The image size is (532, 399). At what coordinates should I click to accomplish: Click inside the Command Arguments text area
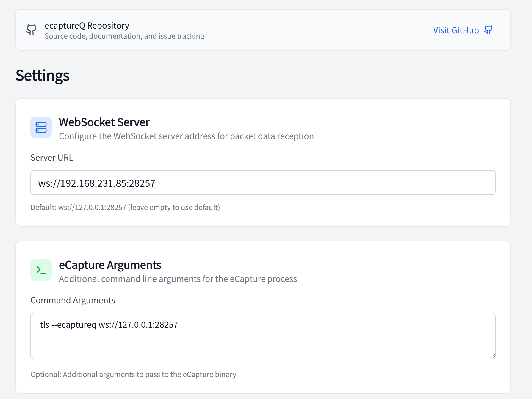coord(263,339)
